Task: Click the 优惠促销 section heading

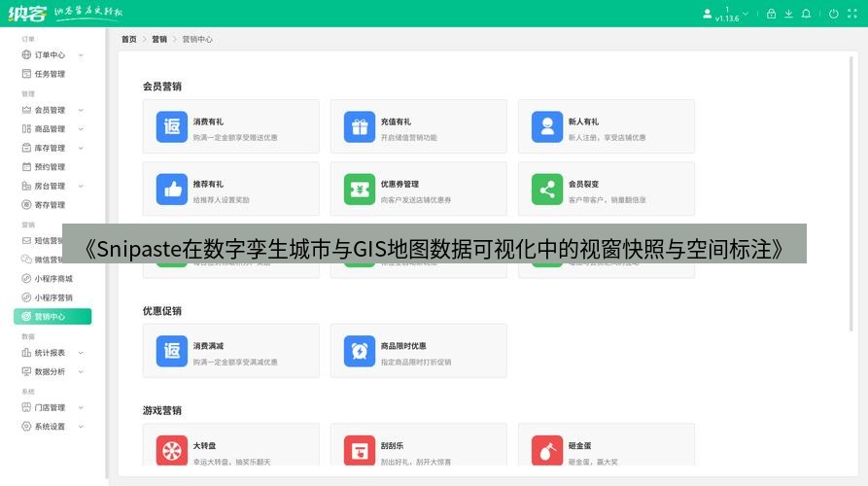Action: [x=162, y=311]
